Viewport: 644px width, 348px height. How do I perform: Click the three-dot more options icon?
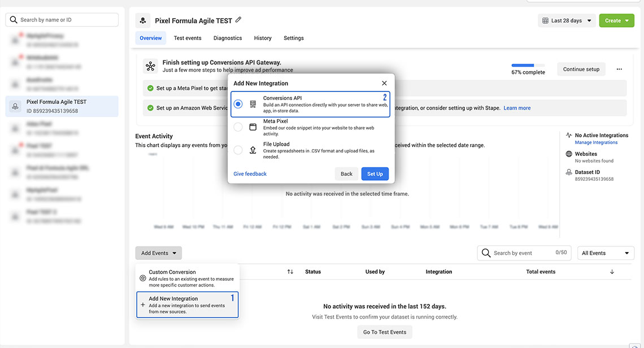(619, 69)
